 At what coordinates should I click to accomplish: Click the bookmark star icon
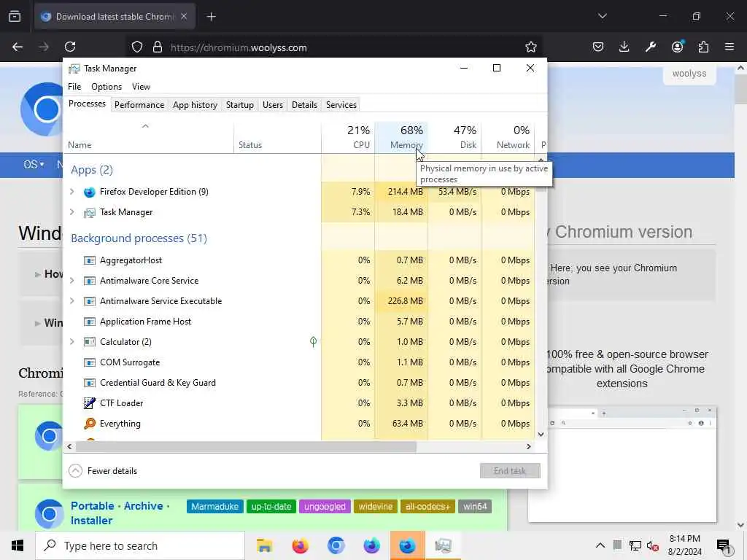click(531, 47)
